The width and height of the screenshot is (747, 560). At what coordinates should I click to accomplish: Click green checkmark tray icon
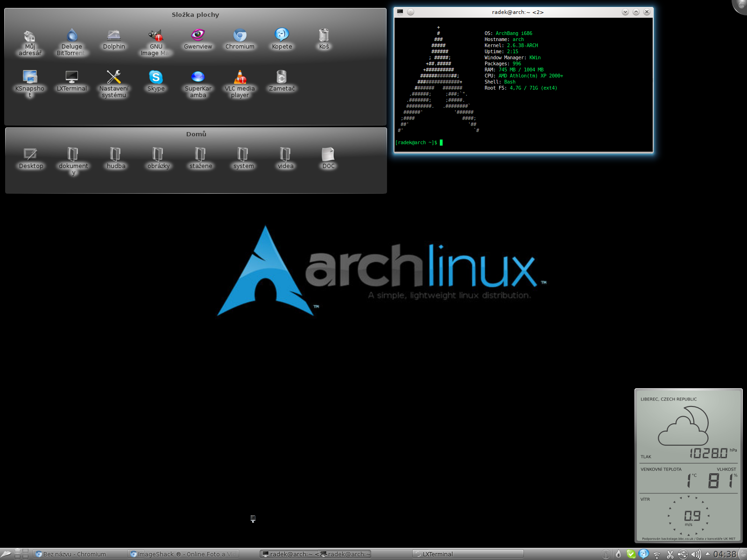coord(631,554)
